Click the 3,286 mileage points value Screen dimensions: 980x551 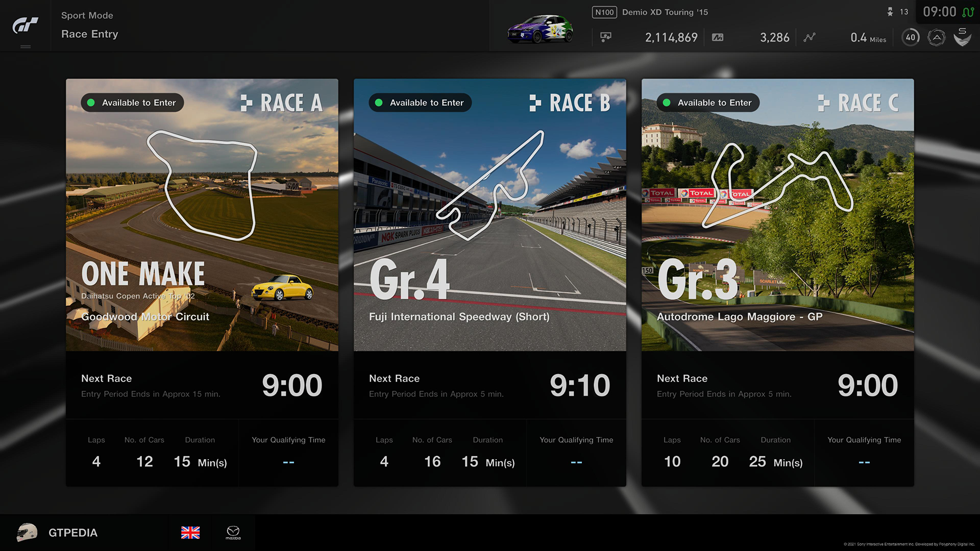pos(775,37)
